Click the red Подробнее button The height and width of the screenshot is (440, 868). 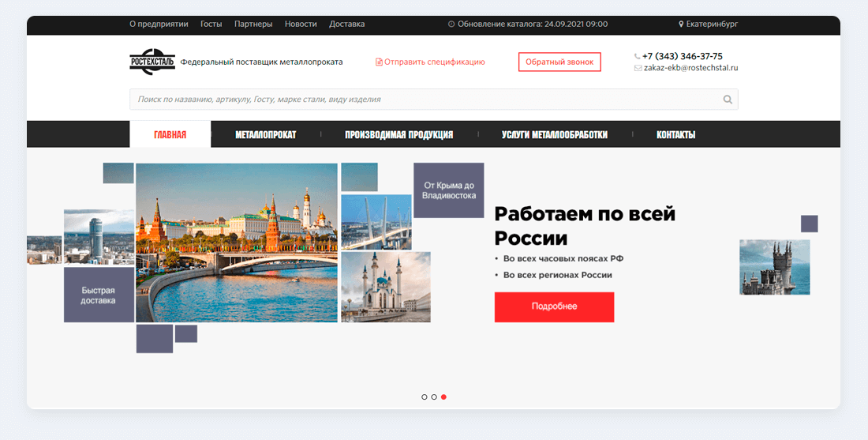(x=554, y=307)
